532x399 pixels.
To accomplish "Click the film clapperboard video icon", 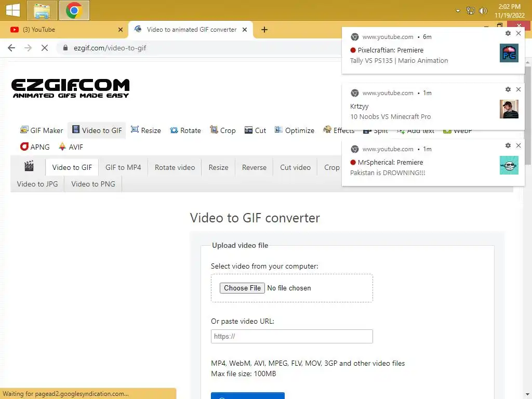I will tap(29, 166).
